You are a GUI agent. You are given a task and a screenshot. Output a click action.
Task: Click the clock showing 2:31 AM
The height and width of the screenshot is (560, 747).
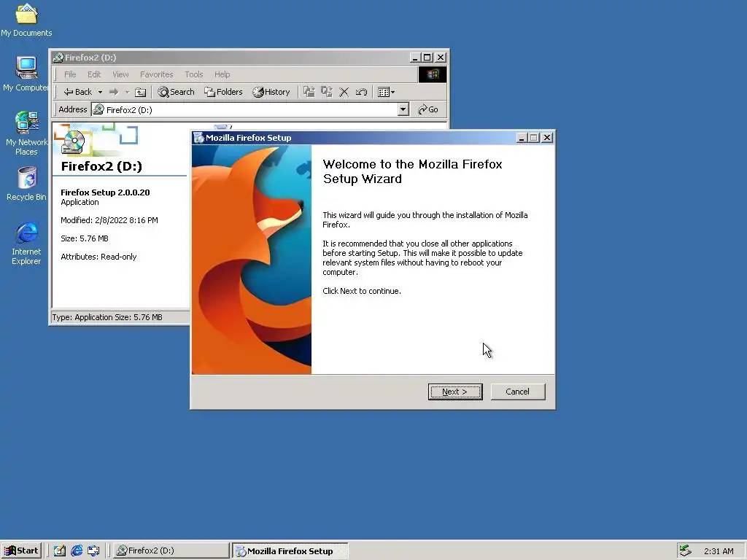[719, 551]
